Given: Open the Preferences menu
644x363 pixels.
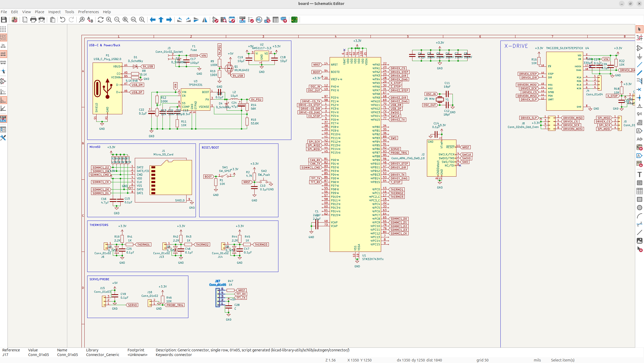Looking at the screenshot, I should (88, 12).
